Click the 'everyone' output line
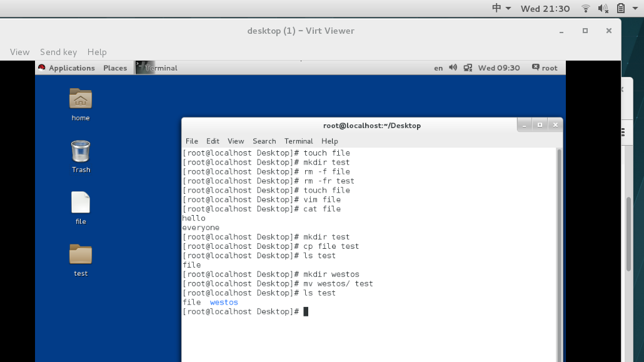 point(201,228)
